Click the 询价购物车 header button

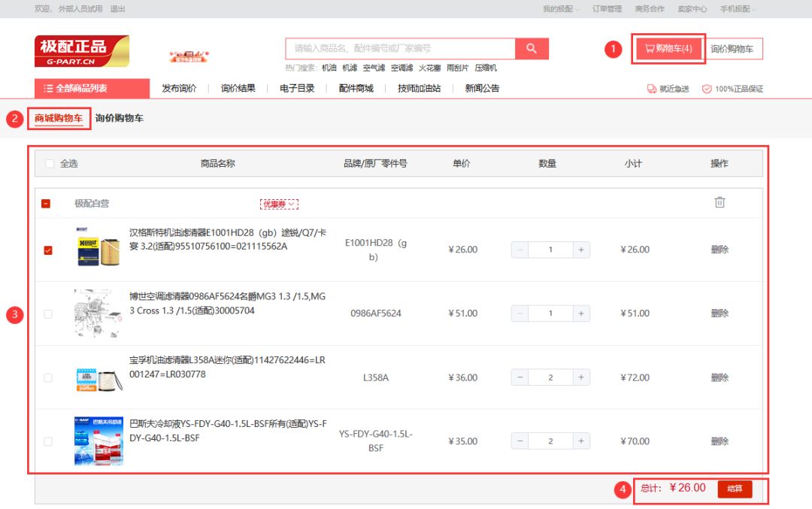732,49
